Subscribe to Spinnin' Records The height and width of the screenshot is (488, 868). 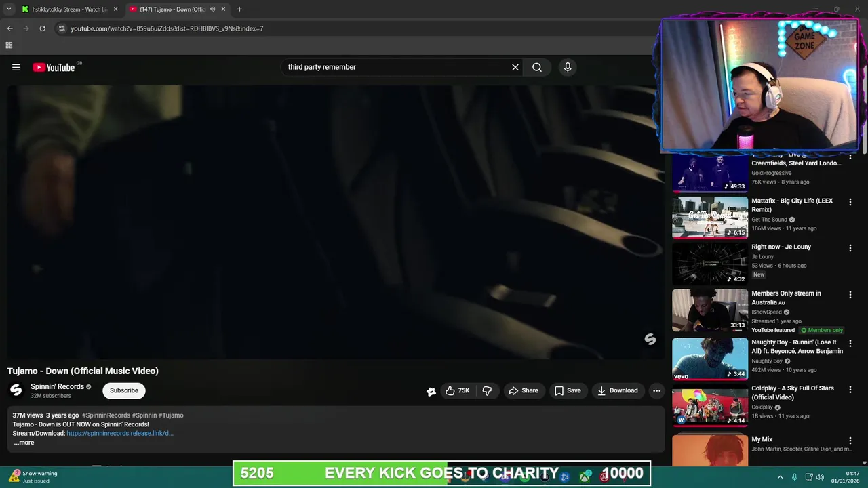point(124,390)
